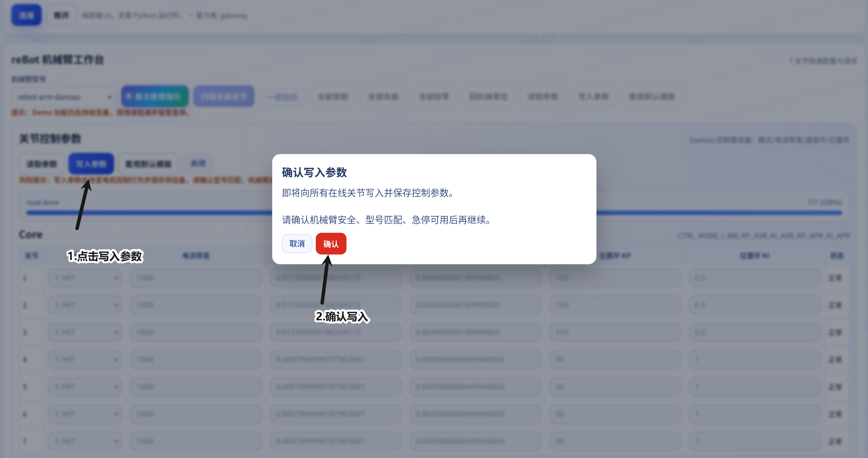The image size is (868, 458).
Task: Expand joint 1 control mode dropdown
Action: (85, 278)
